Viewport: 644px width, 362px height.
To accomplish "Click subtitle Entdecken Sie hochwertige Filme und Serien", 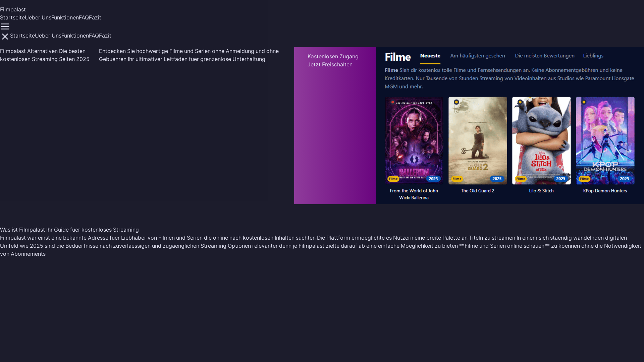I will pos(189,55).
